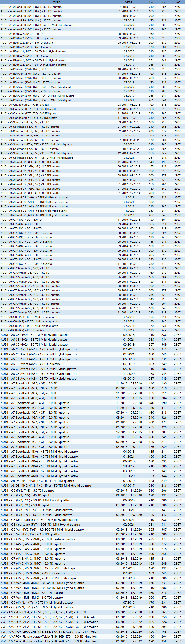Select the Q8 45 TDI Mild Hybrid quattro row
Image resolution: width=185 pixels, height=644 pixels.
[x=37, y=602]
